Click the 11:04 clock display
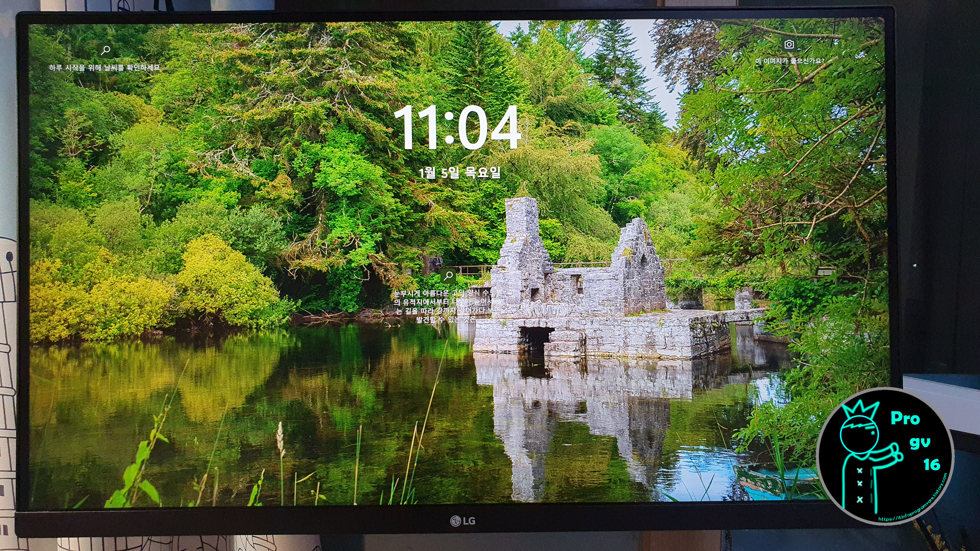The width and height of the screenshot is (980, 551). click(457, 127)
